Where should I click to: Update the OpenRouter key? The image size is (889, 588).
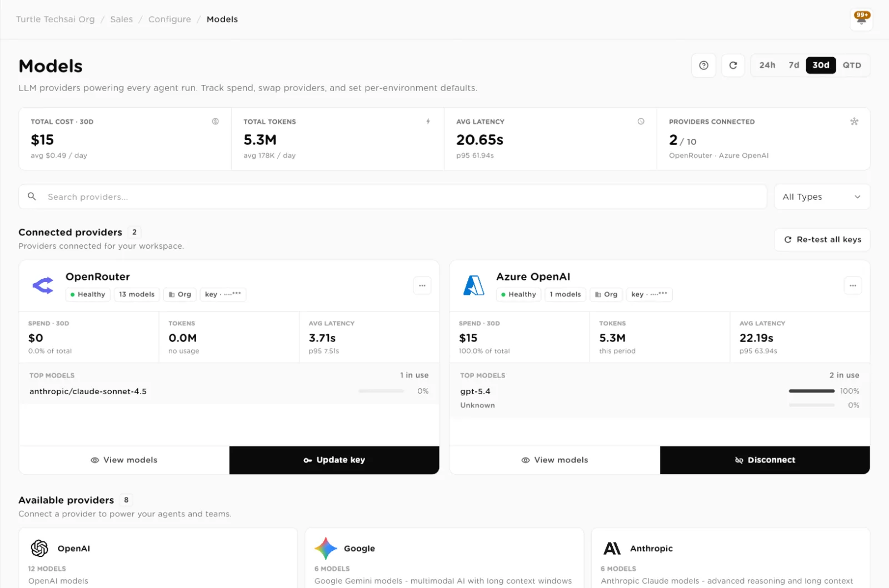(334, 460)
